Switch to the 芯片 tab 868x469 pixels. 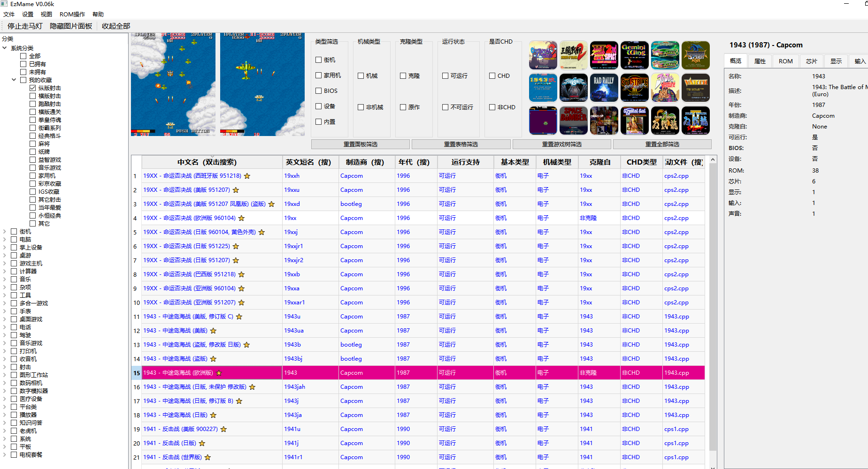click(812, 61)
